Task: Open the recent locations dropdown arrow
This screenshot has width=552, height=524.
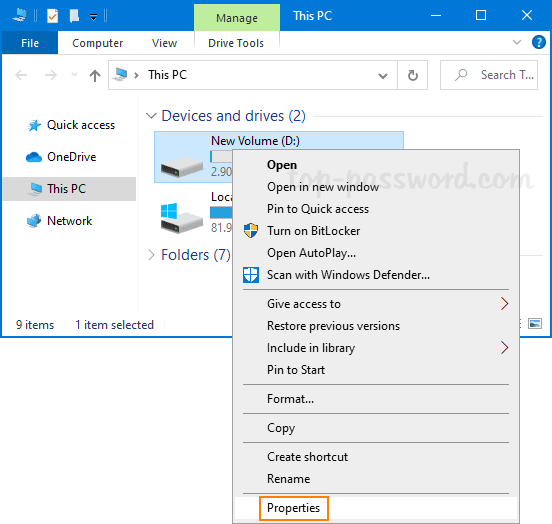Action: click(x=74, y=75)
